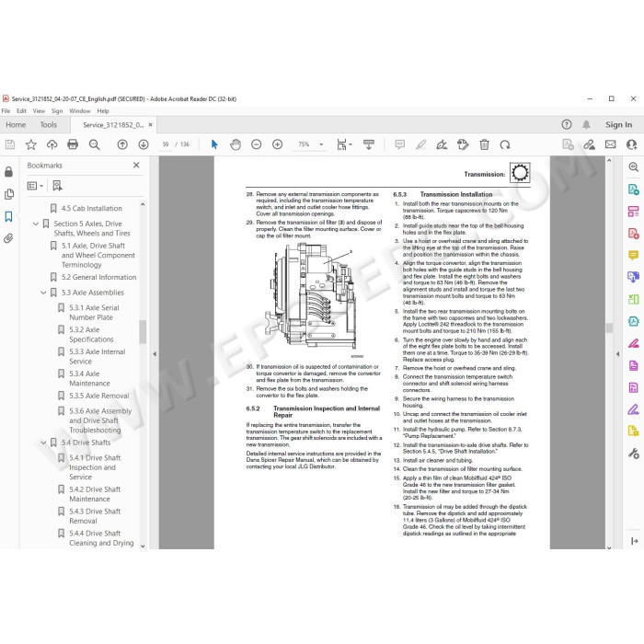
Task: Close the Service_3121852 document tab
Action: 150,124
